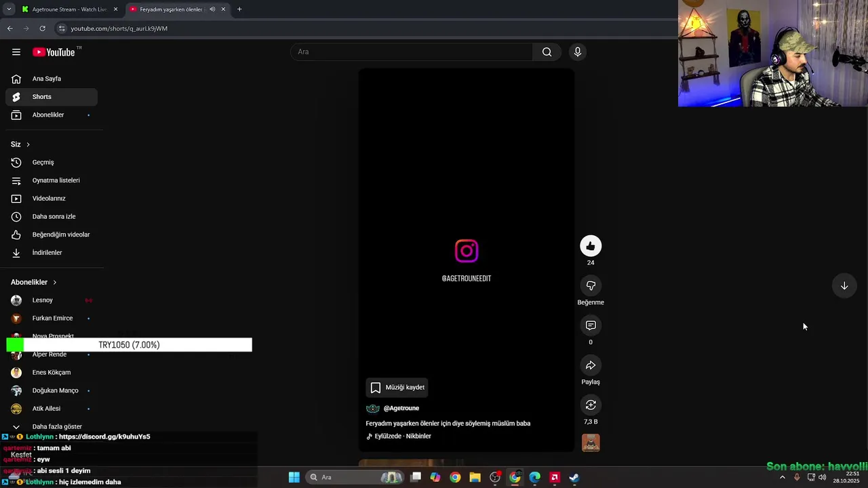Save the music with Müziği kaydet

[397, 388]
